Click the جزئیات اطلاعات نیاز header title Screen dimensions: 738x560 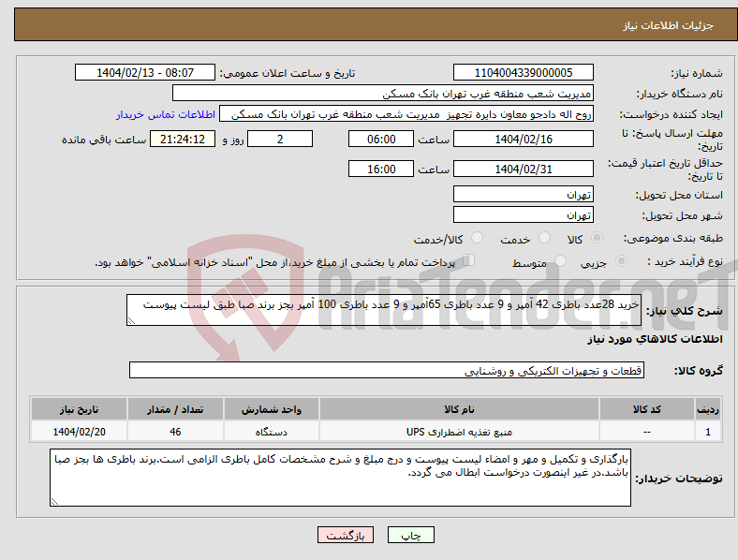pos(669,25)
